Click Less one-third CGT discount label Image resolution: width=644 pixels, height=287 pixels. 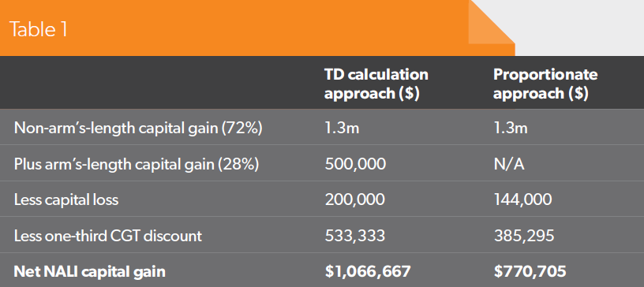(108, 236)
